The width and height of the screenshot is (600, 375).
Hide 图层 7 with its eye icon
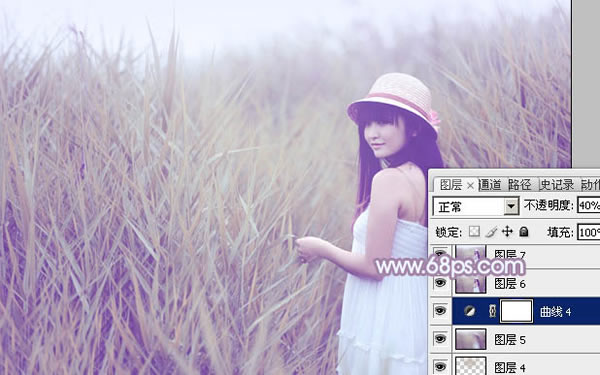click(440, 253)
